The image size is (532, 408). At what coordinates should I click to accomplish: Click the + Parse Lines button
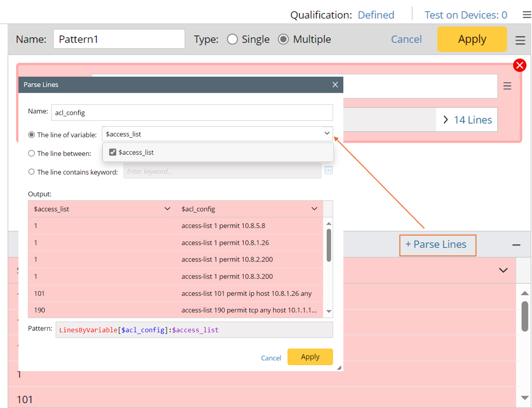click(437, 245)
